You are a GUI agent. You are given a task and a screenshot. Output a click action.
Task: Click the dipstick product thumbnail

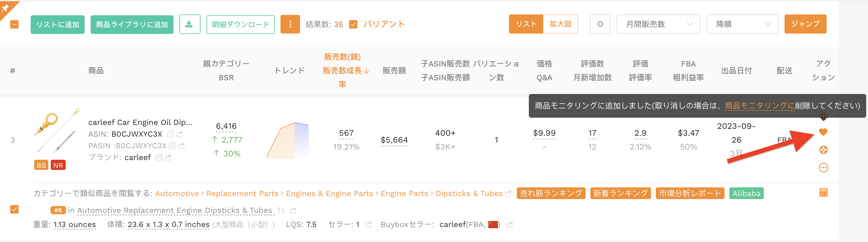click(57, 132)
